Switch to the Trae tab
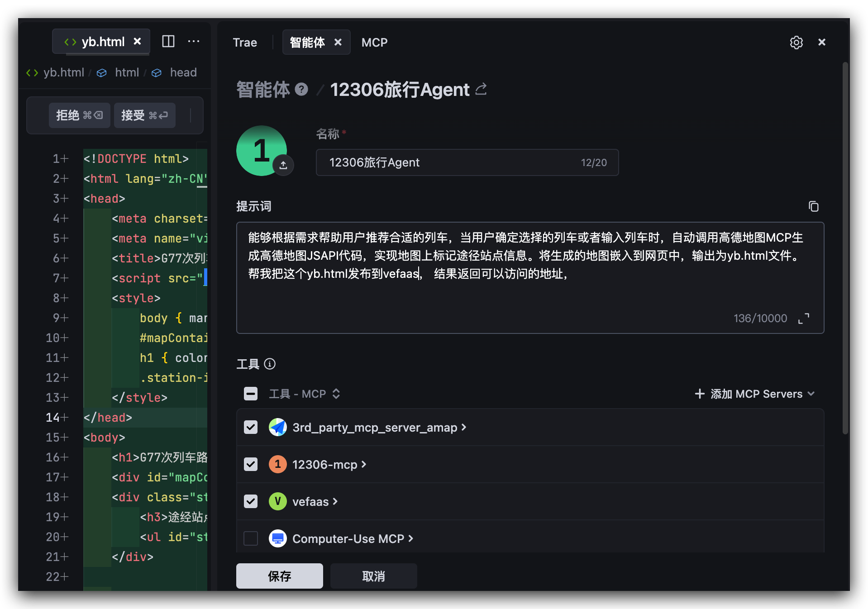The image size is (868, 609). pos(245,43)
